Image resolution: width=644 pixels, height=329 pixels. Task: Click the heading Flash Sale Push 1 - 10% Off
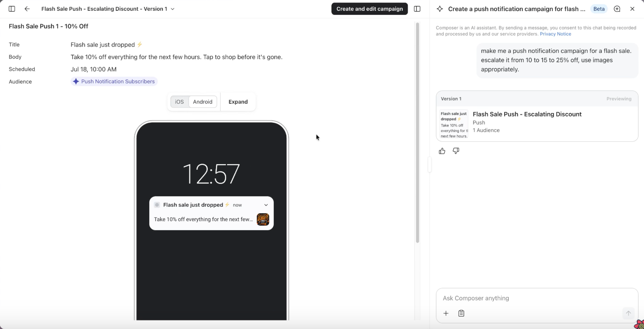48,26
